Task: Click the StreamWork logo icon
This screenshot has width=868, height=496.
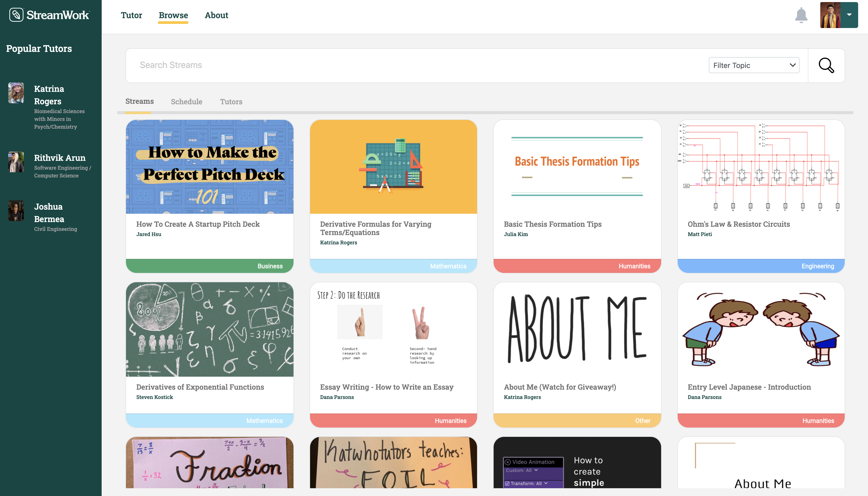Action: coord(16,15)
